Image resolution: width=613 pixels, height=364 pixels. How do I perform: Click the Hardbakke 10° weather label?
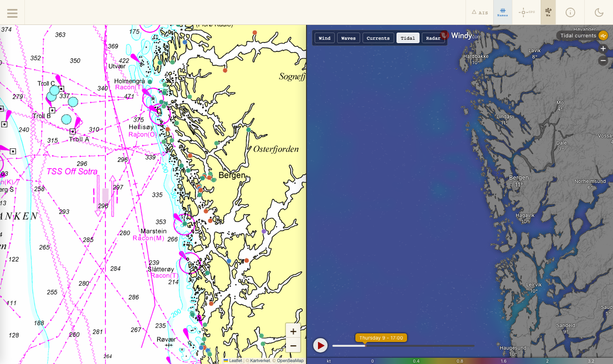(476, 59)
